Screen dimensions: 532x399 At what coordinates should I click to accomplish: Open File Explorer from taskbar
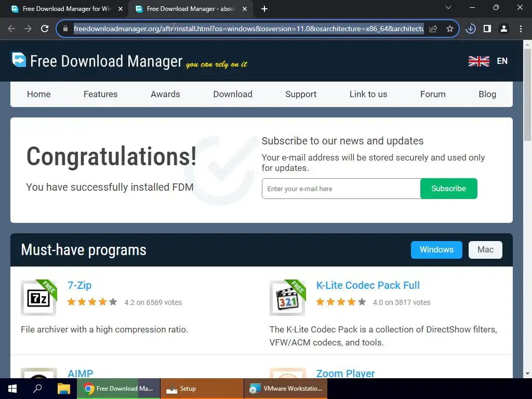point(63,389)
